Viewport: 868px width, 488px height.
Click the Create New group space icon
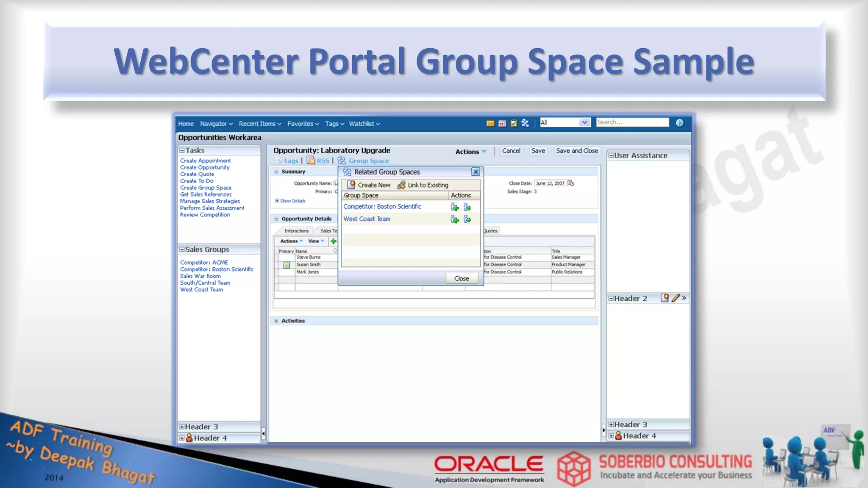pos(351,185)
